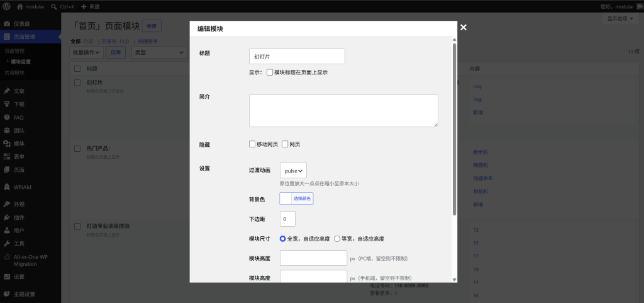
Task: Click the 下边距 number field
Action: [287, 219]
